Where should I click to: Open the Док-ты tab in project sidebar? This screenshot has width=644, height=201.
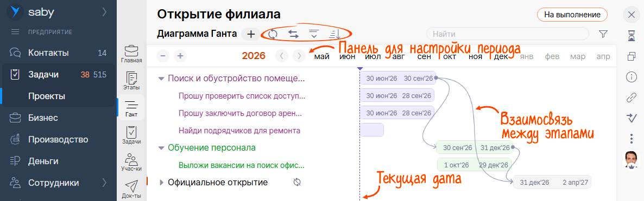click(132, 189)
